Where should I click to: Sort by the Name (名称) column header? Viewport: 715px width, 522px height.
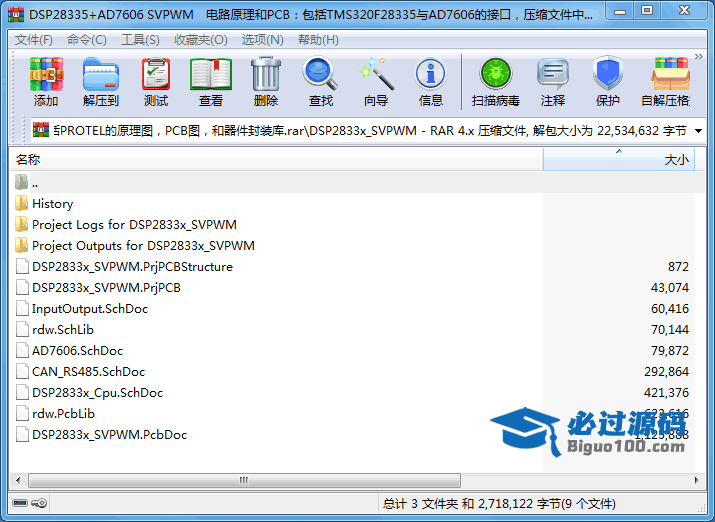276,160
